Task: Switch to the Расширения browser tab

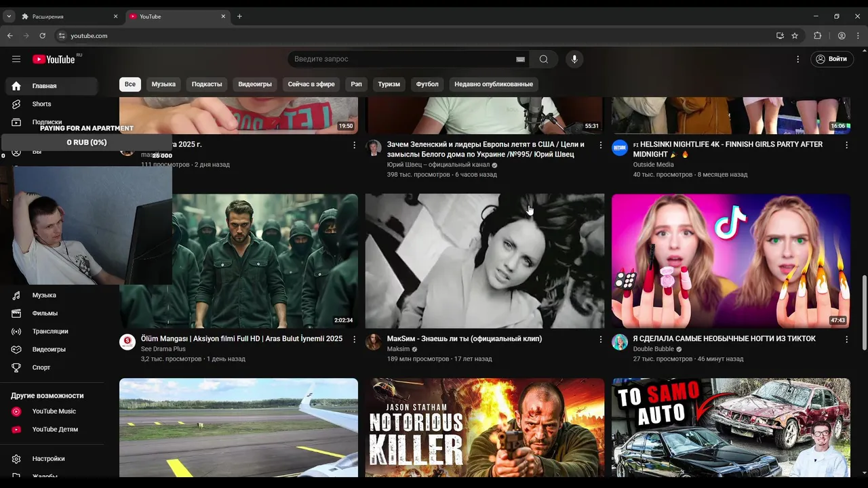Action: [68, 16]
